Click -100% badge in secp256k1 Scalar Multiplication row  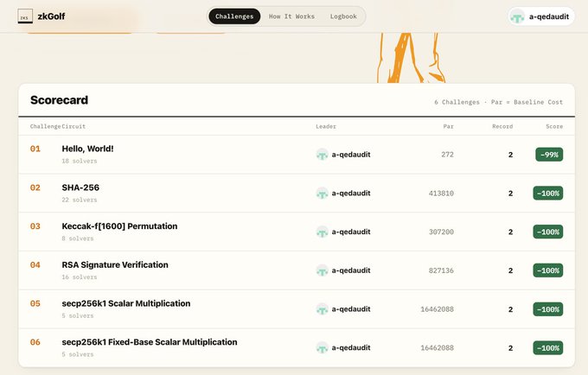point(548,309)
